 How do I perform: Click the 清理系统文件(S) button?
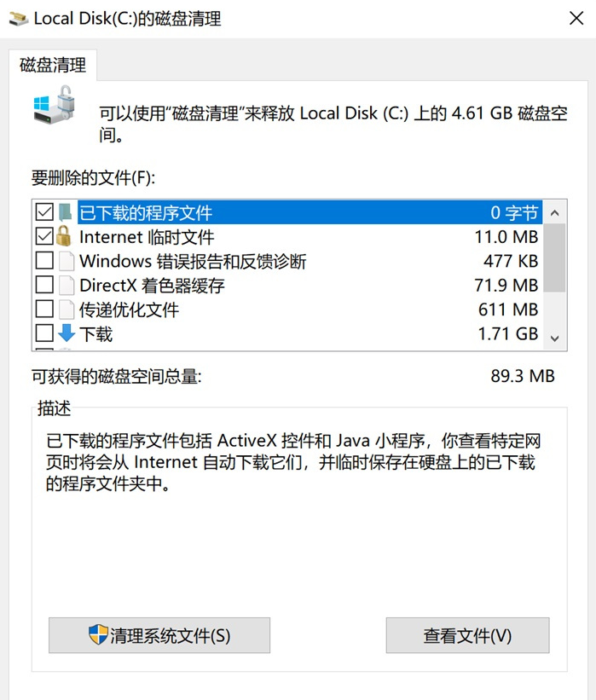pos(159,635)
